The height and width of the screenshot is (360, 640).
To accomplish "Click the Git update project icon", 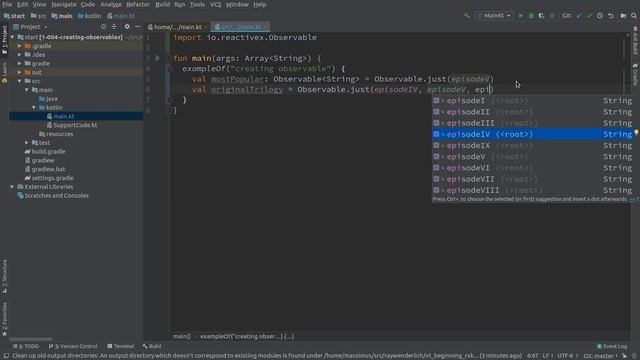I will (579, 16).
